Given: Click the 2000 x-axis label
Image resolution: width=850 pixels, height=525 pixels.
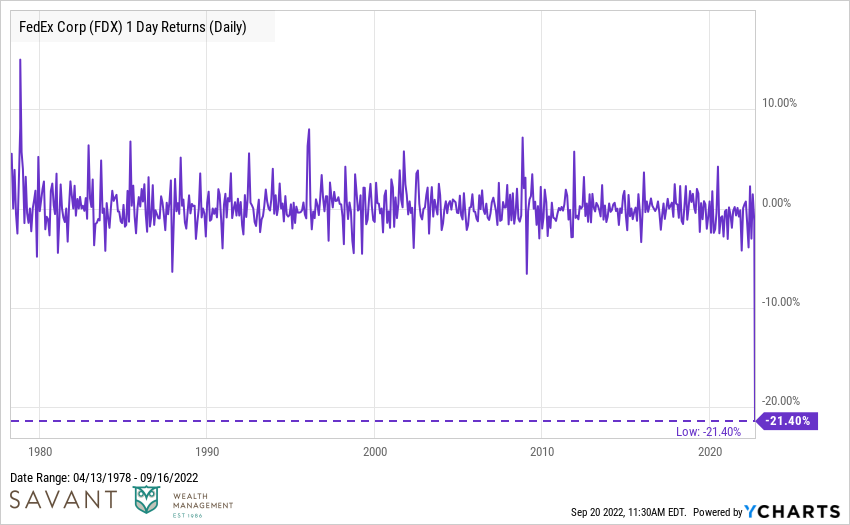Looking at the screenshot, I should click(375, 452).
